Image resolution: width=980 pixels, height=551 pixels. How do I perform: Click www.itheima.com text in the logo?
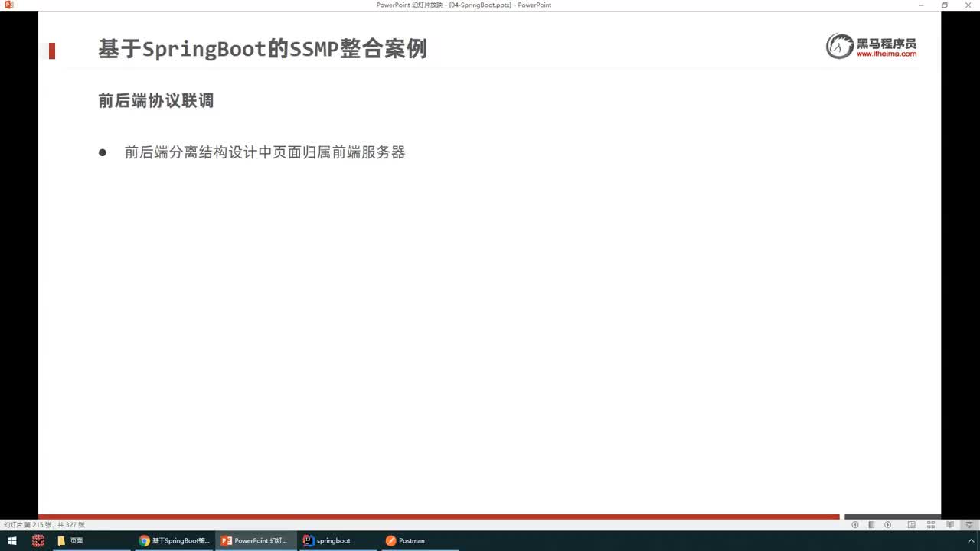886,54
